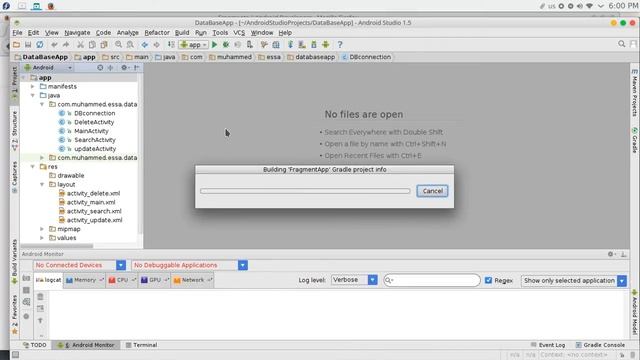Open the File menu
This screenshot has height=360, width=640.
[17, 33]
